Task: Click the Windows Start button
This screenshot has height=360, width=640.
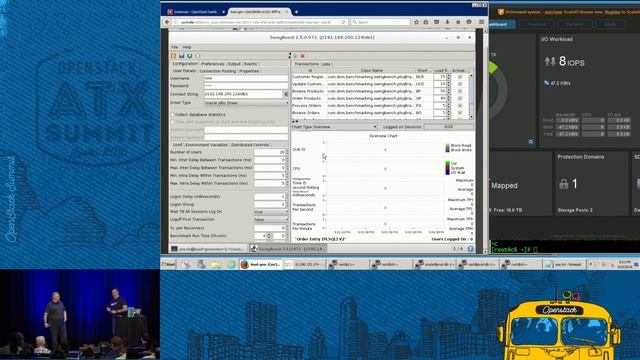Action: click(168, 264)
